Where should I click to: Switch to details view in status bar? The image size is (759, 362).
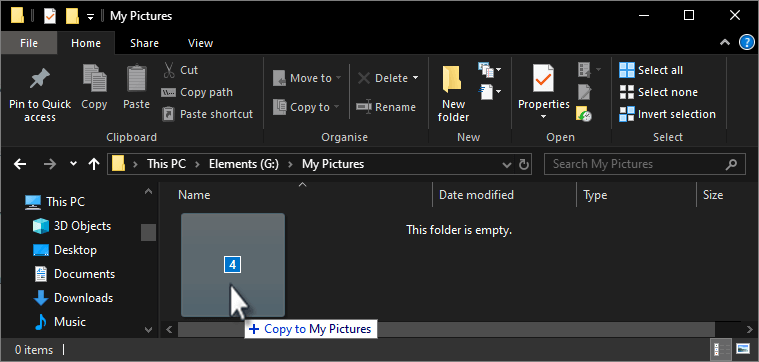[721, 349]
